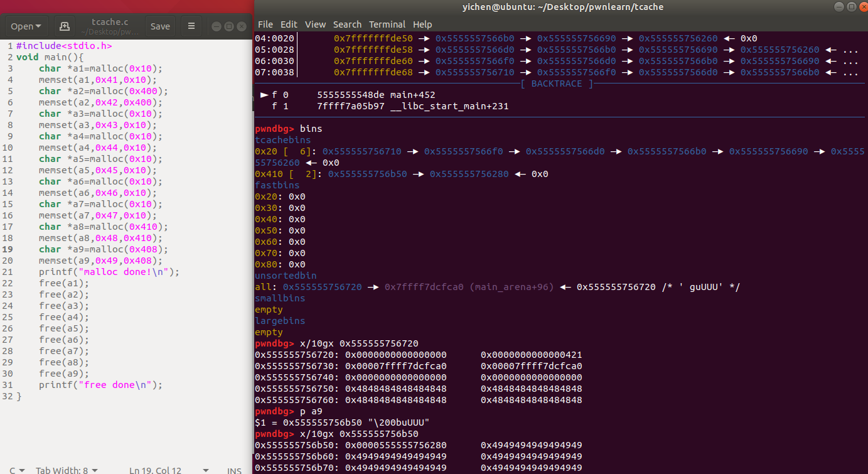Click the x/10gx 0x555555756720 command

[359, 343]
